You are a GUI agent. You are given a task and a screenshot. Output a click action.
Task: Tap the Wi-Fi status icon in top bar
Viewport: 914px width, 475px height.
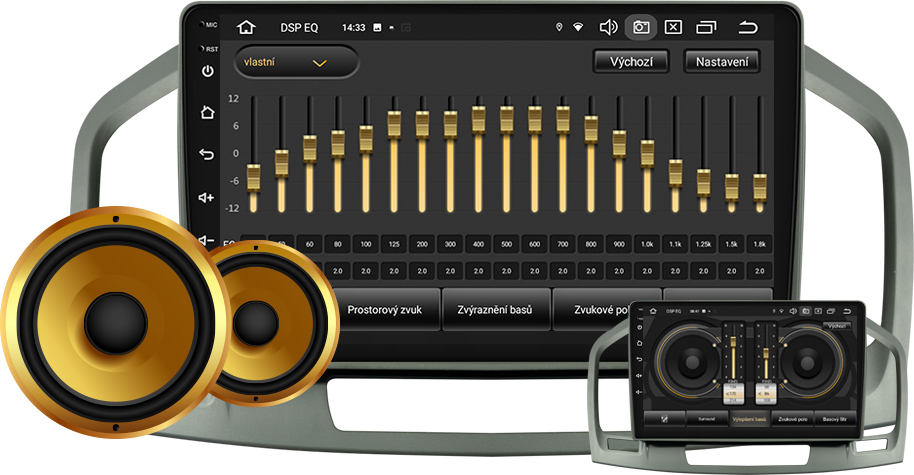coord(578,28)
